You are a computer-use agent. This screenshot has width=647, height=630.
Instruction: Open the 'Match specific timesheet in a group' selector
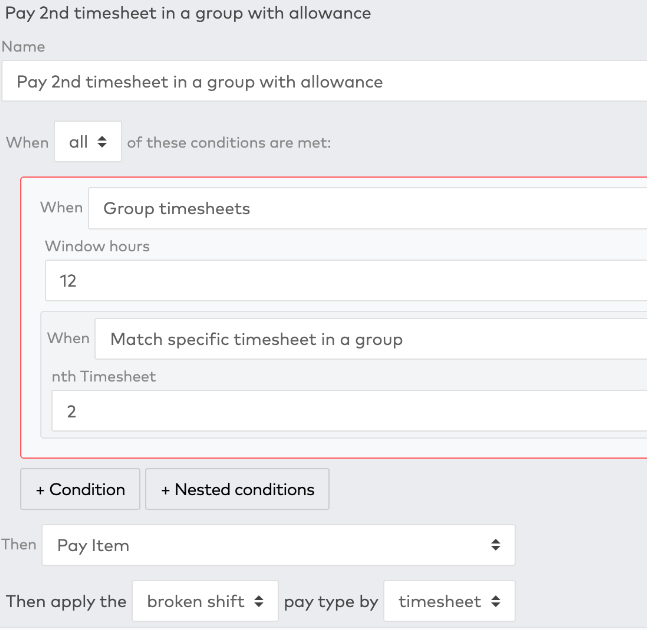click(371, 339)
